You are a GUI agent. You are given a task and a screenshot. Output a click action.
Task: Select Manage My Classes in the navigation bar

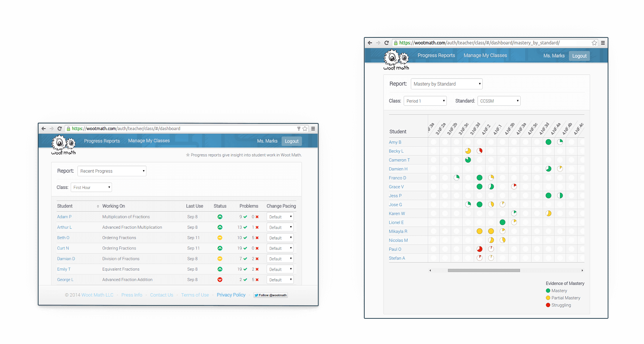(x=485, y=55)
